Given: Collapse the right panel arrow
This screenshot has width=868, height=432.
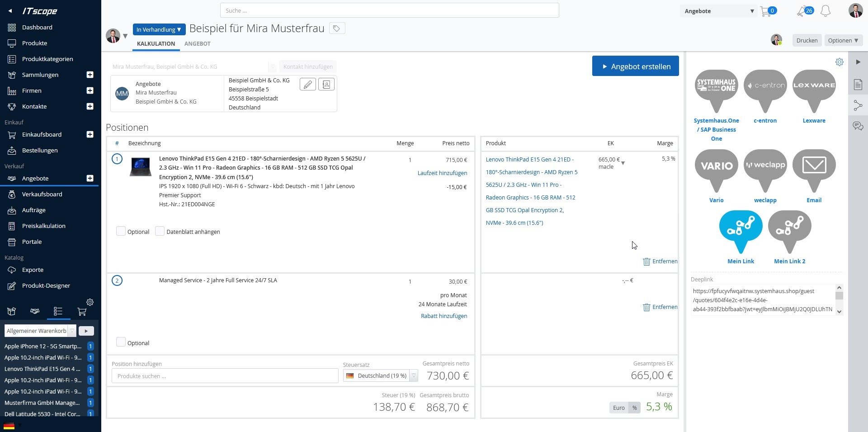Looking at the screenshot, I should point(858,62).
